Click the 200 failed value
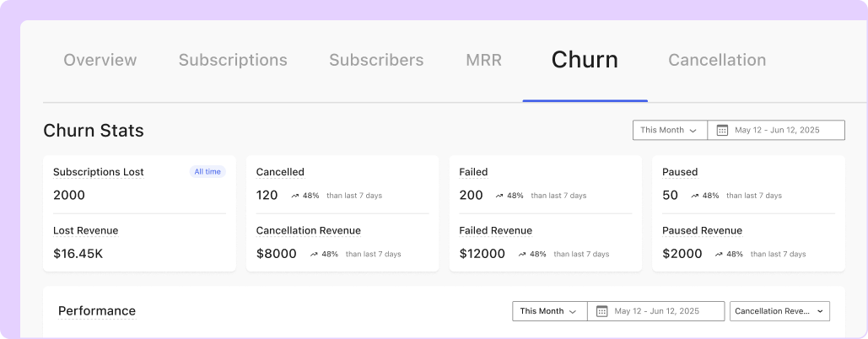 (471, 195)
